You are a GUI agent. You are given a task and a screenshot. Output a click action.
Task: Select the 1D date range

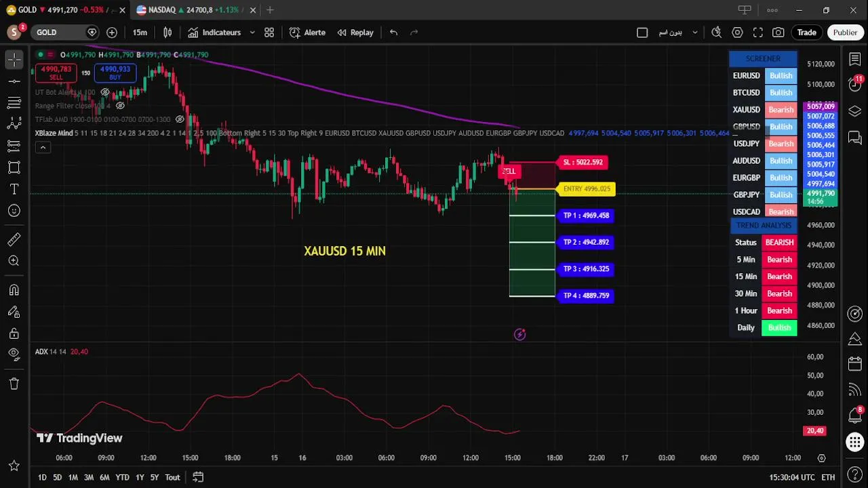42,477
